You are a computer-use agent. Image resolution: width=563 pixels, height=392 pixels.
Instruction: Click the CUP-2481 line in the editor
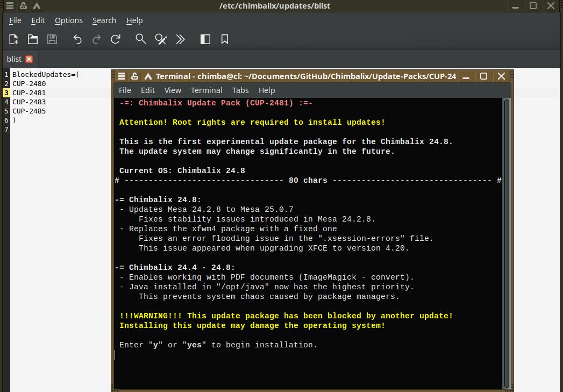pos(29,92)
